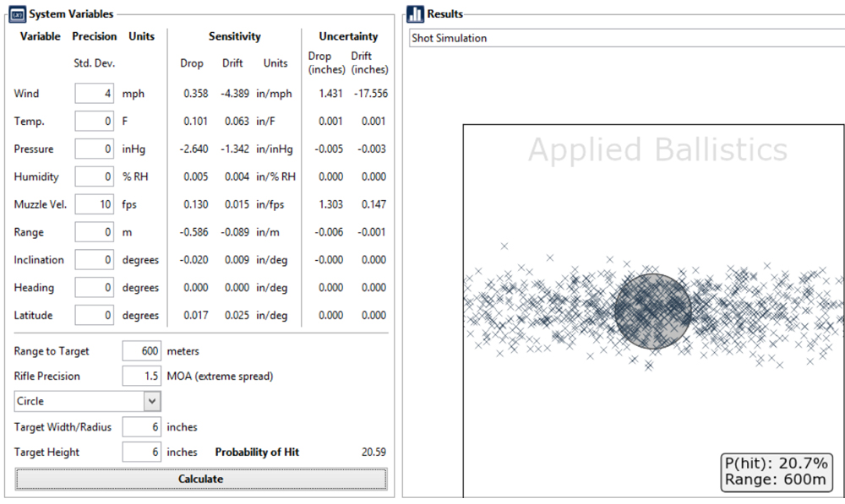845x504 pixels.
Task: Click the Probability of Hit value 20.59
Action: (x=373, y=453)
